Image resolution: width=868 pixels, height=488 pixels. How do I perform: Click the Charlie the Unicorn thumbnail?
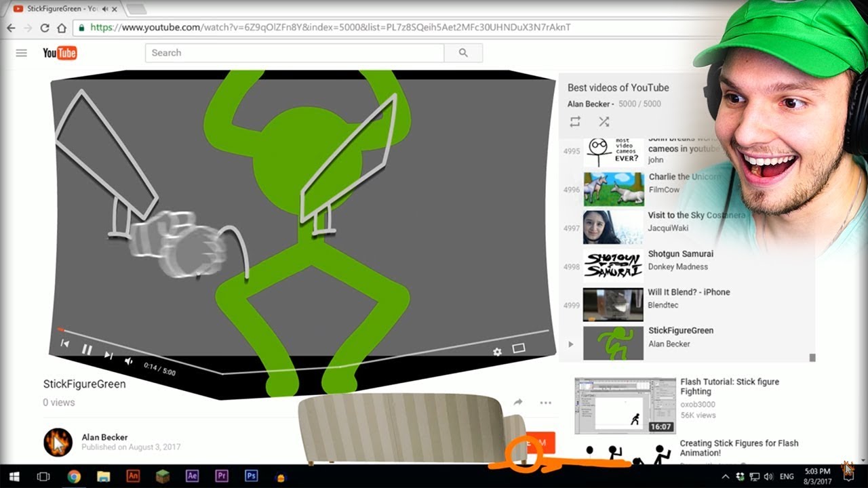pos(614,189)
